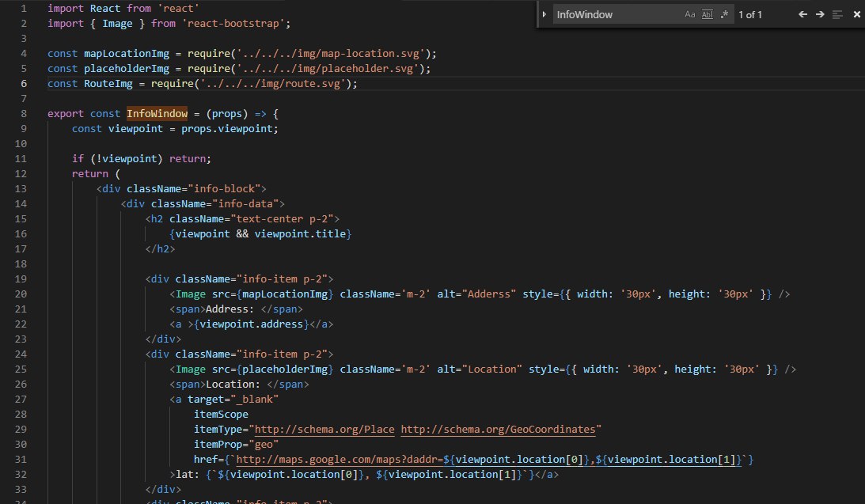865x504 pixels.
Task: Click the find input containing InfoWindow
Action: [617, 14]
